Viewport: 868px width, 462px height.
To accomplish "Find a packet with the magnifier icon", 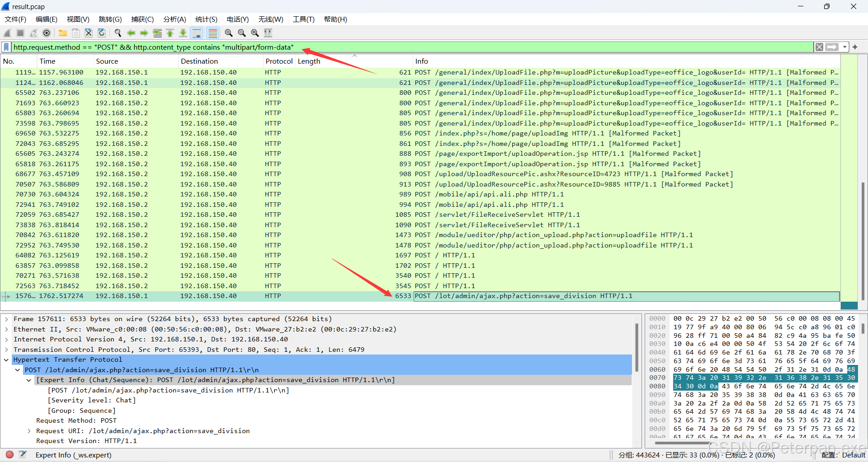I will pyautogui.click(x=118, y=33).
